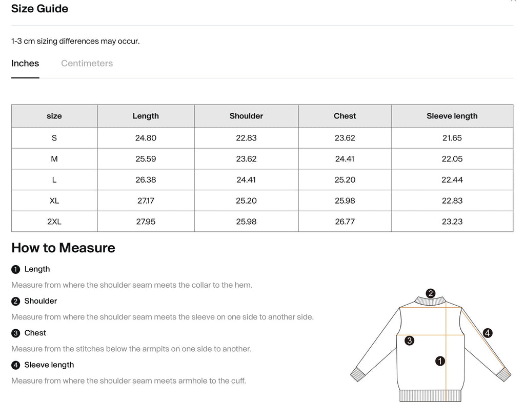Screen dimensions: 525x420
Task: Click marker 3 on the sweater chest line
Action: pos(409,339)
